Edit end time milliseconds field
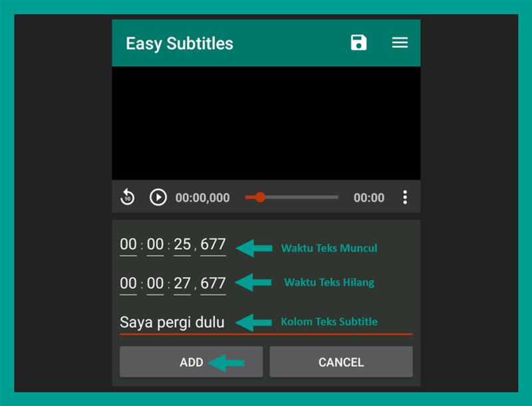Image resolution: width=532 pixels, height=406 pixels. (213, 284)
